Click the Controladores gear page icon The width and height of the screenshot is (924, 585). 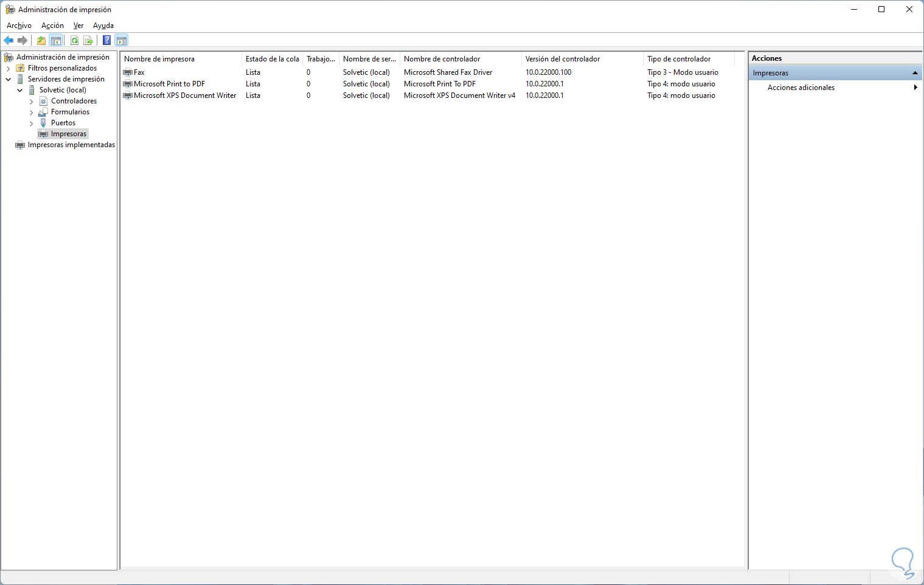[x=43, y=101]
